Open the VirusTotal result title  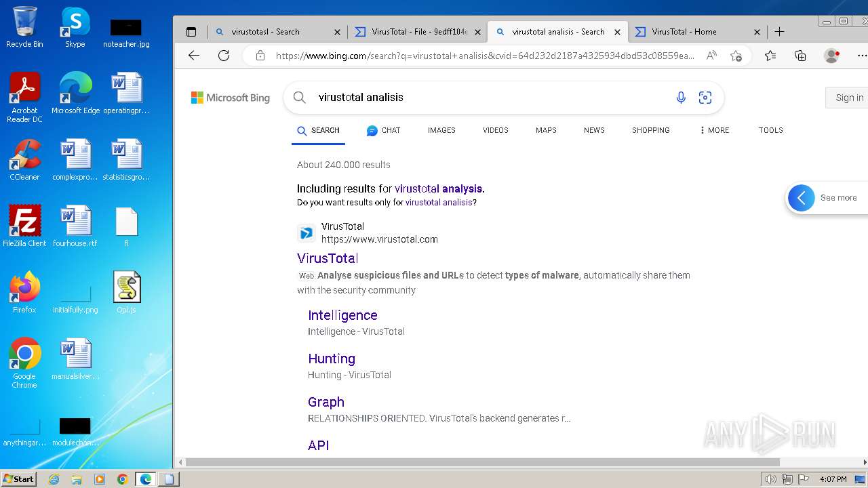click(328, 258)
